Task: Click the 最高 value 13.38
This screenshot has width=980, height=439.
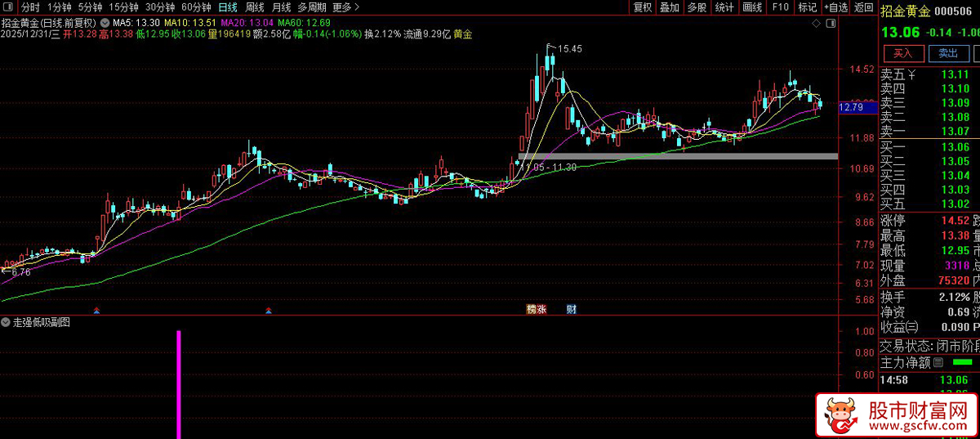Action: [x=954, y=235]
